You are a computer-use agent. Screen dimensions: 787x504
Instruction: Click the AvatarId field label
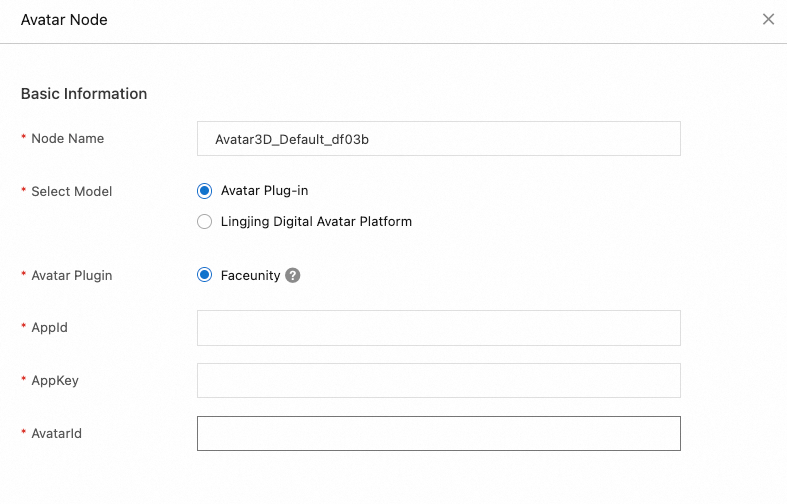[x=56, y=433]
